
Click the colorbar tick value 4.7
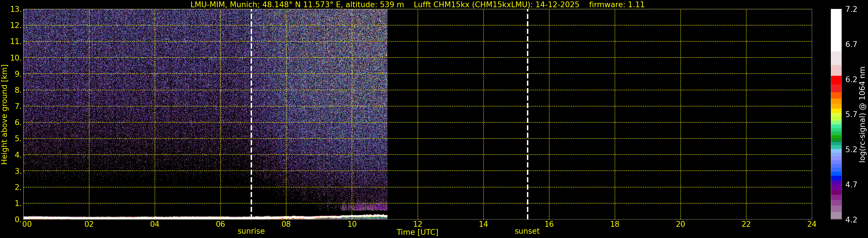(x=851, y=185)
